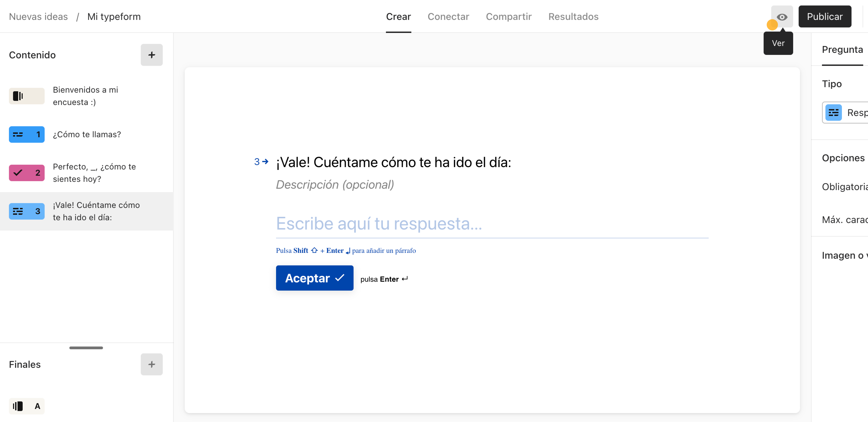Click the Tipo section label
Viewport: 868px width, 422px height.
tap(832, 84)
